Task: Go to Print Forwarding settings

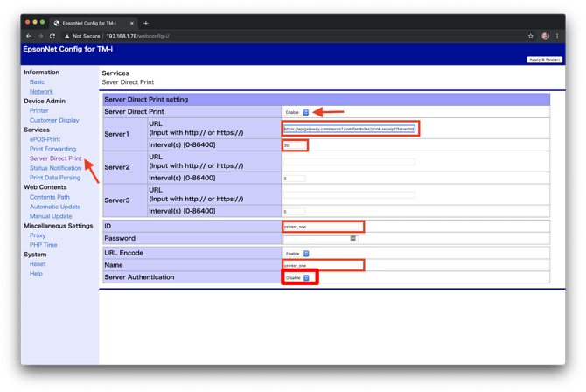Action: pyautogui.click(x=52, y=149)
